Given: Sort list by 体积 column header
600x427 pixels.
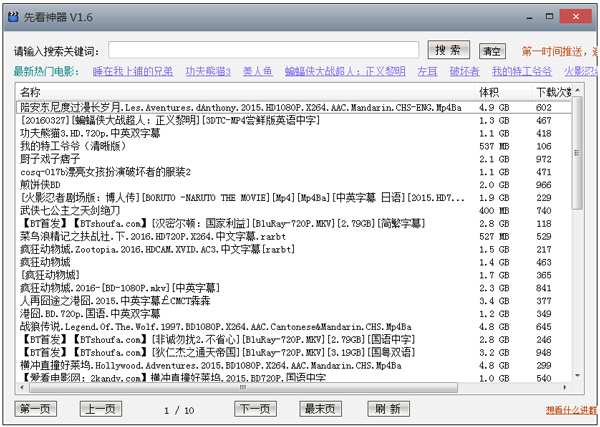Looking at the screenshot, I should coord(503,92).
